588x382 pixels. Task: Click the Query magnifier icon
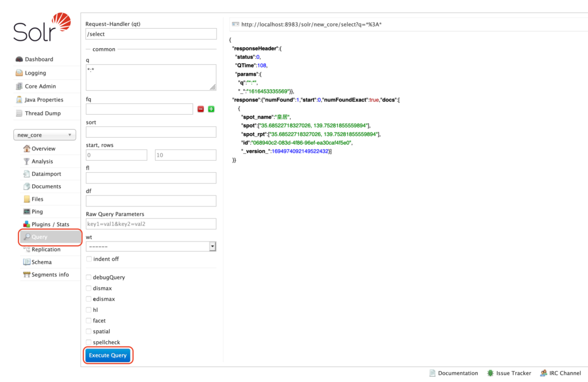[27, 237]
